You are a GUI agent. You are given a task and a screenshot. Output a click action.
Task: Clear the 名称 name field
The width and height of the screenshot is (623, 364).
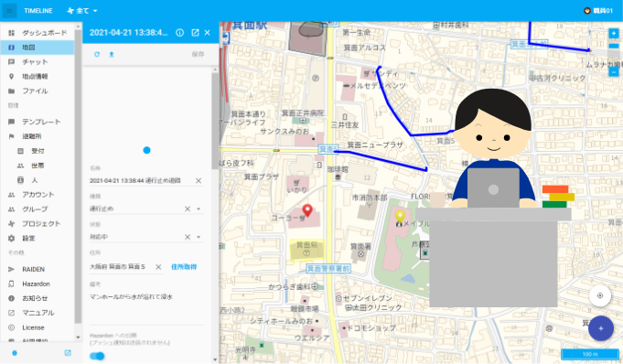pyautogui.click(x=199, y=181)
